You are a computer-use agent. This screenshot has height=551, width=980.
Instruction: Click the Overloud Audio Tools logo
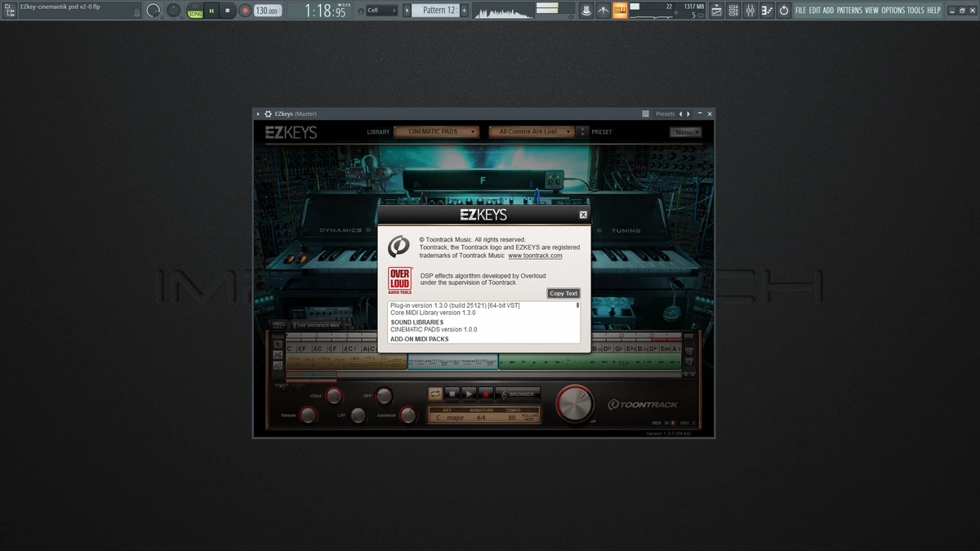pyautogui.click(x=400, y=281)
